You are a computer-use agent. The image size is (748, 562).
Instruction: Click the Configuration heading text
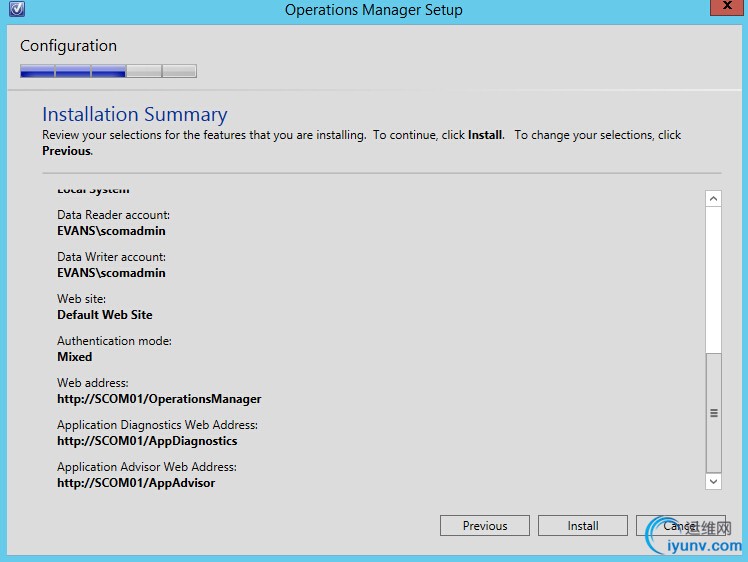pyautogui.click(x=68, y=46)
